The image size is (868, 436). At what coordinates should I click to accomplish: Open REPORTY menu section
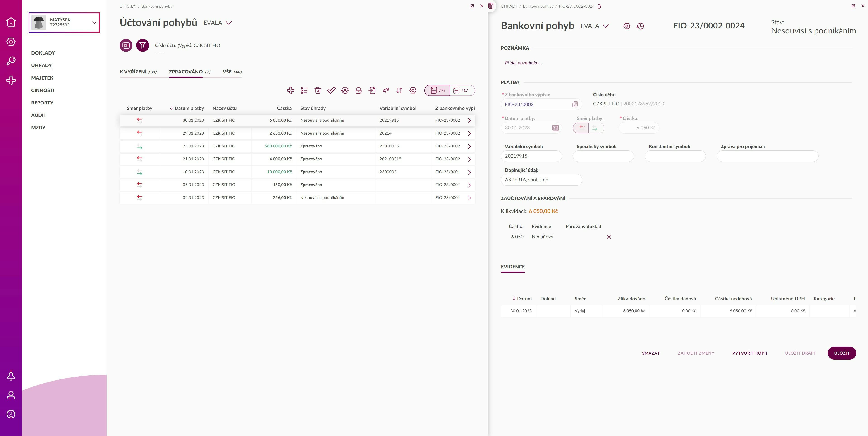pos(42,103)
